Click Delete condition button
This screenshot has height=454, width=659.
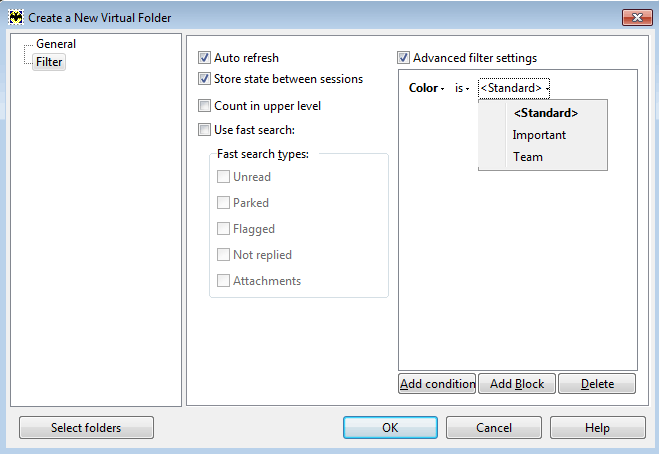click(x=597, y=383)
